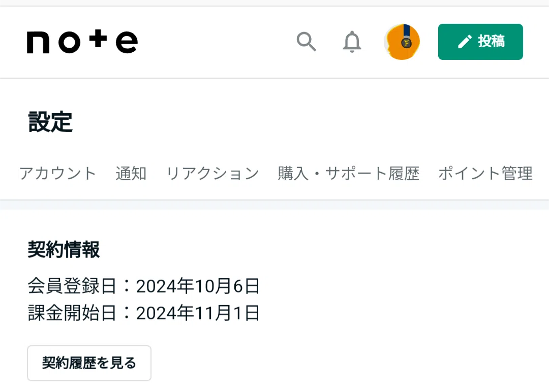
Task: Switch to the アカウント tab
Action: pos(58,174)
